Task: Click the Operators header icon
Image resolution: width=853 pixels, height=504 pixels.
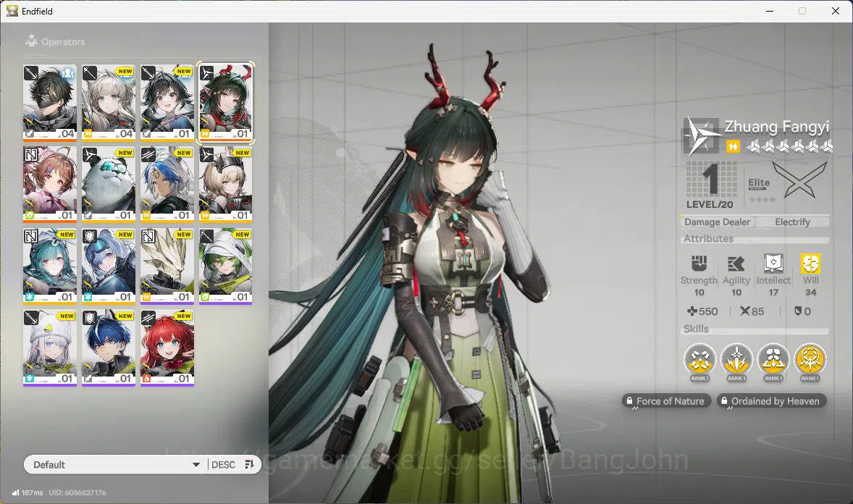Action: [32, 41]
